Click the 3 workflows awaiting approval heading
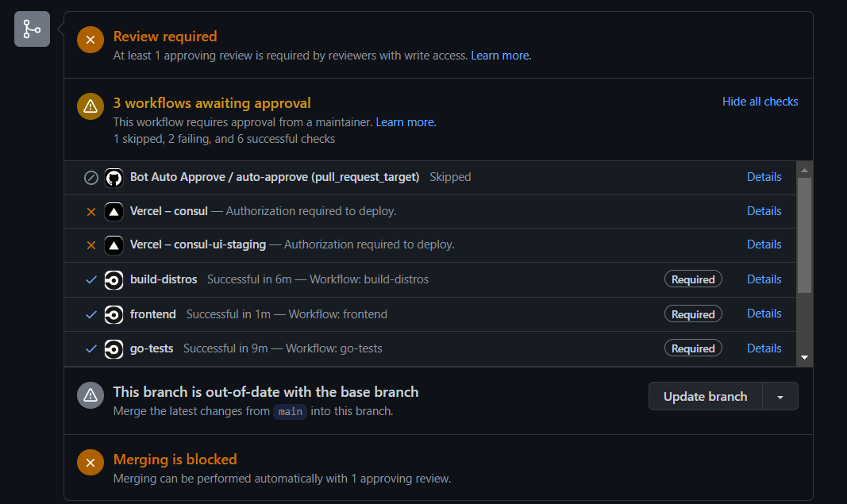Image resolution: width=847 pixels, height=504 pixels. point(212,103)
